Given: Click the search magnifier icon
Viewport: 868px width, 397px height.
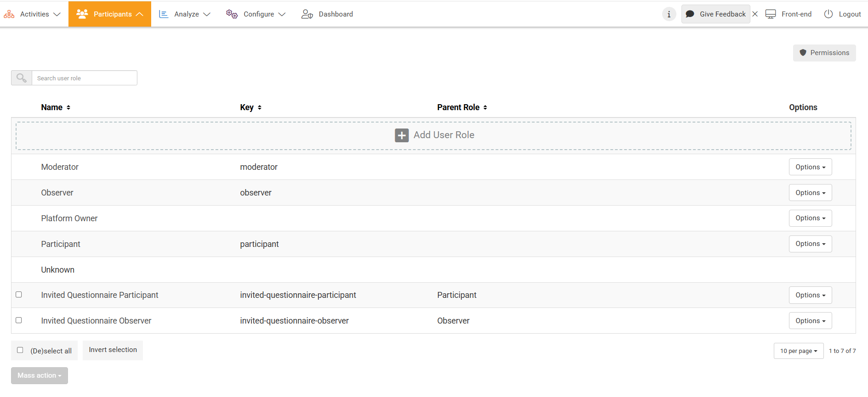Looking at the screenshot, I should tap(22, 78).
